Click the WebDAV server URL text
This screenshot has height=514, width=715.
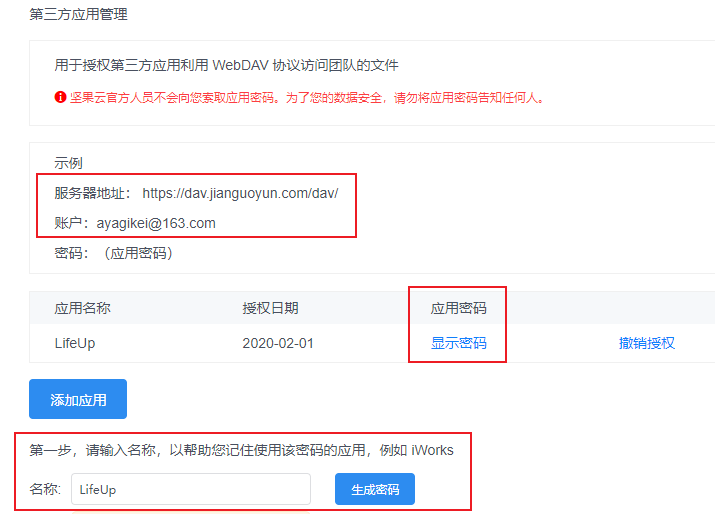(240, 193)
